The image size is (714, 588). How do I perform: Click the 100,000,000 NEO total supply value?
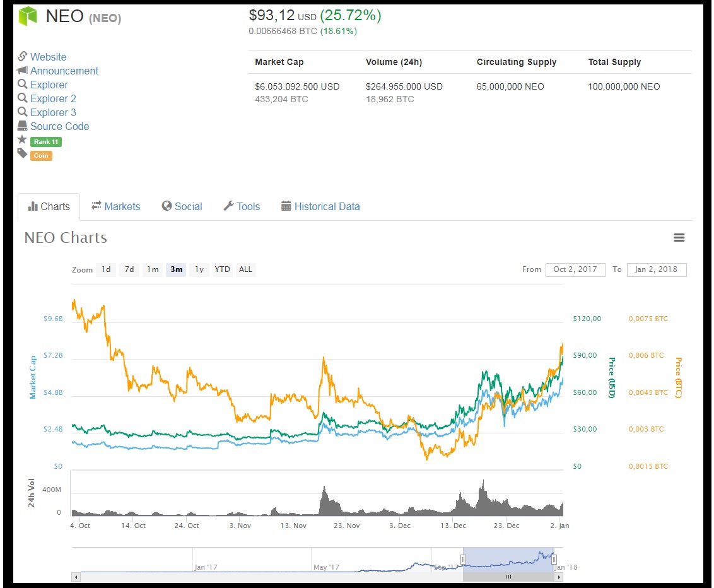(x=624, y=86)
